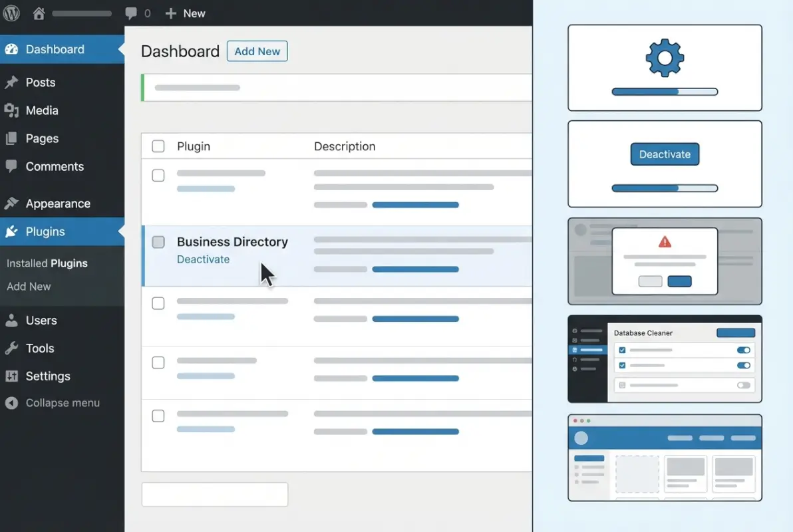Click the Add New button beside Dashboard
This screenshot has height=532, width=793.
(x=257, y=51)
